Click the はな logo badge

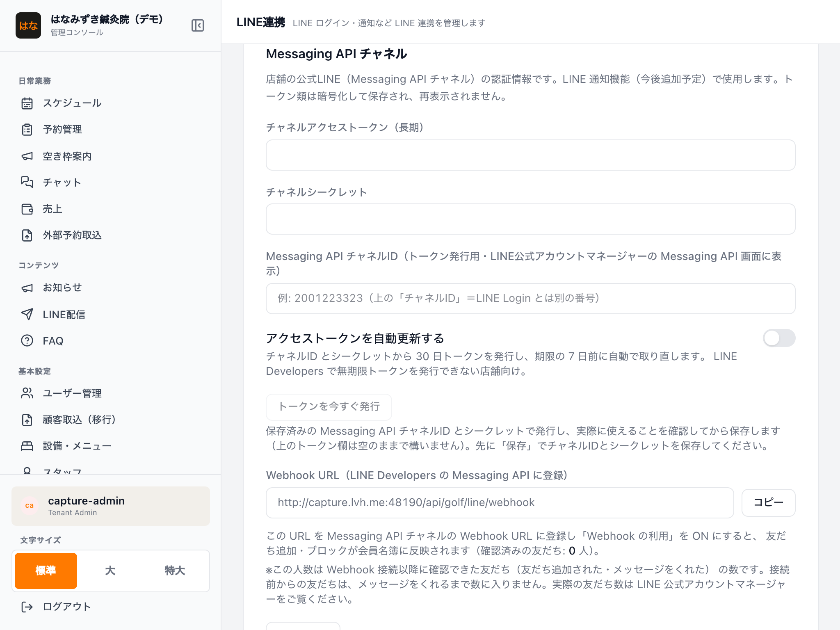[x=28, y=25]
